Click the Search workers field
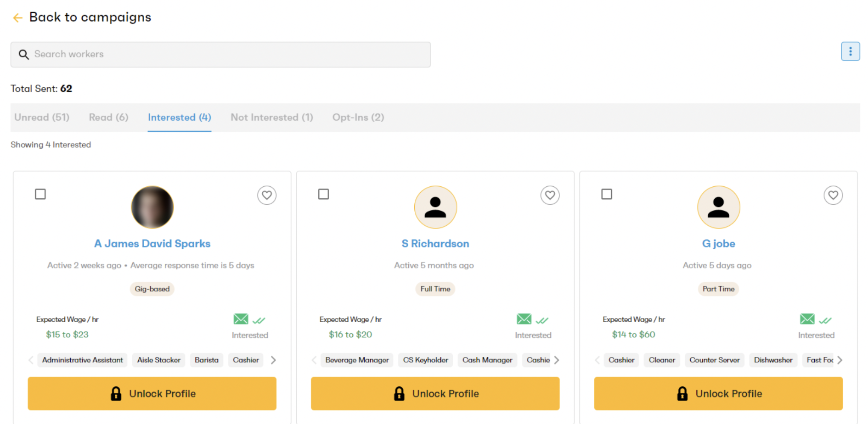 (x=220, y=55)
